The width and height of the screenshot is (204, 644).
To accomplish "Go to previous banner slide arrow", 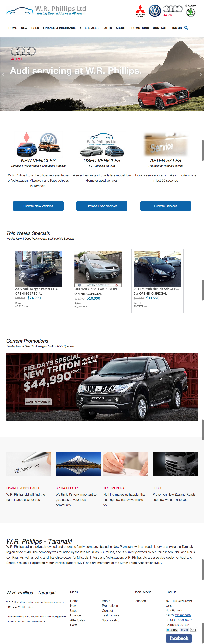I will point(3,74).
